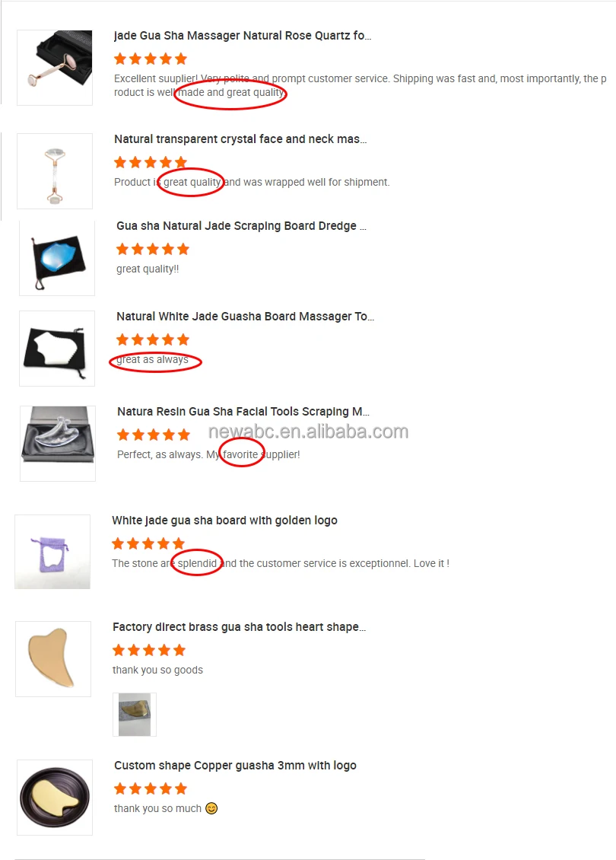The width and height of the screenshot is (616, 860).
Task: Enlarge the review photo under 'thank you so goods'
Action: tap(135, 714)
